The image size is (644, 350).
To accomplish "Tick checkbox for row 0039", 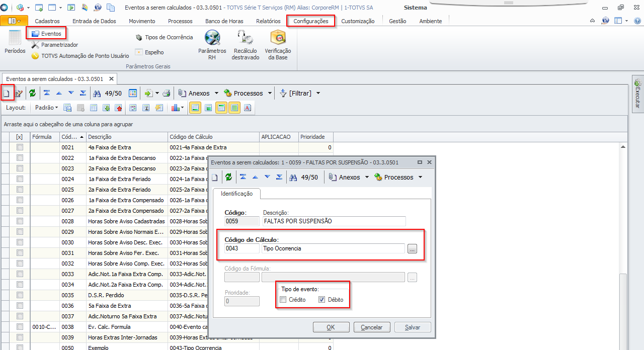I will pyautogui.click(x=20, y=337).
